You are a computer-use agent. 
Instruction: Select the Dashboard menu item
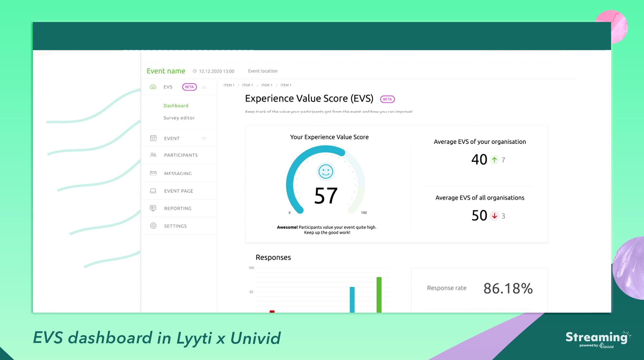(175, 105)
